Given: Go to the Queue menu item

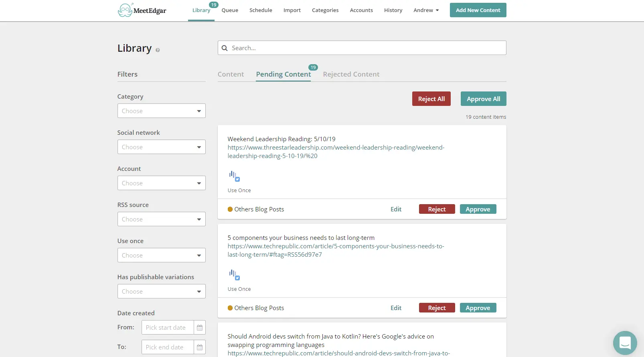Looking at the screenshot, I should point(230,10).
